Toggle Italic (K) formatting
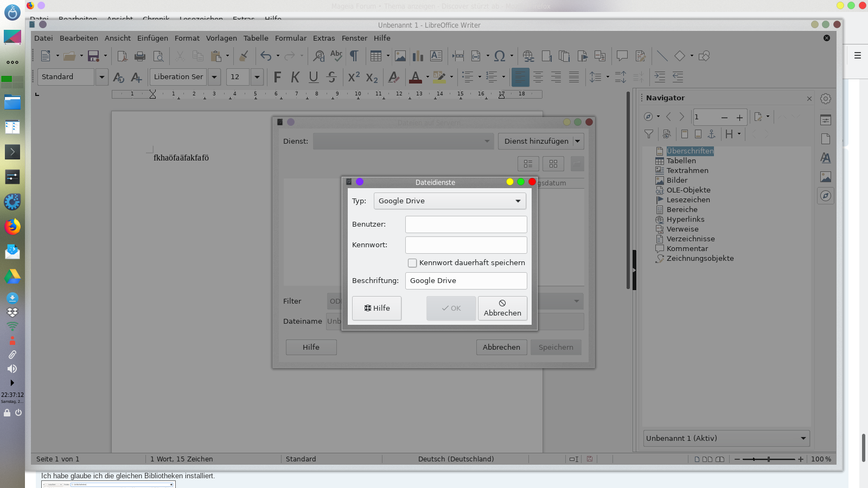Image resolution: width=868 pixels, height=488 pixels. point(295,77)
